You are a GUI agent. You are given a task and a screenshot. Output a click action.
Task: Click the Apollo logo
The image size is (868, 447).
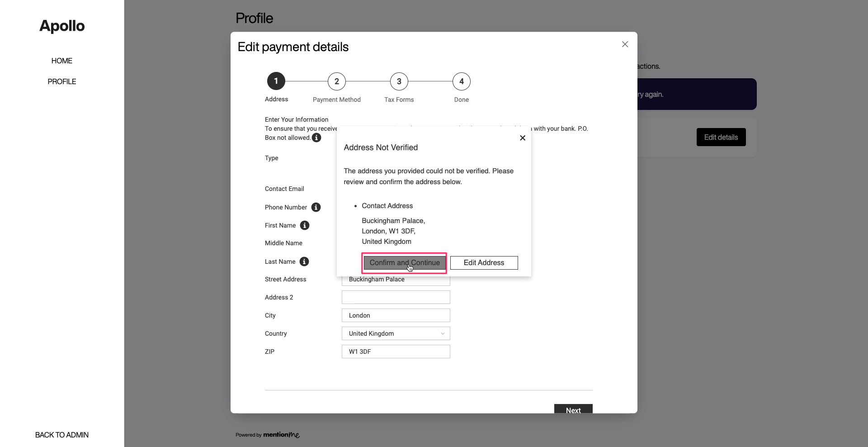(61, 26)
